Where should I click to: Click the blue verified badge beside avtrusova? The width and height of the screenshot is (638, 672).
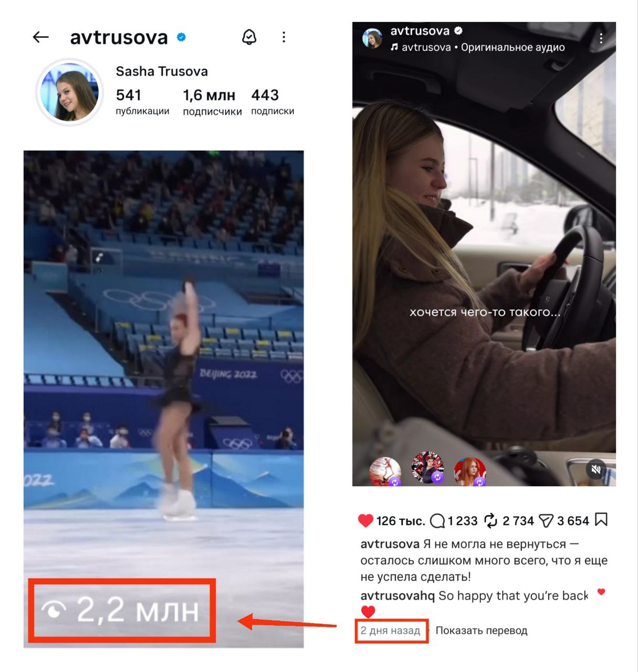click(x=182, y=37)
